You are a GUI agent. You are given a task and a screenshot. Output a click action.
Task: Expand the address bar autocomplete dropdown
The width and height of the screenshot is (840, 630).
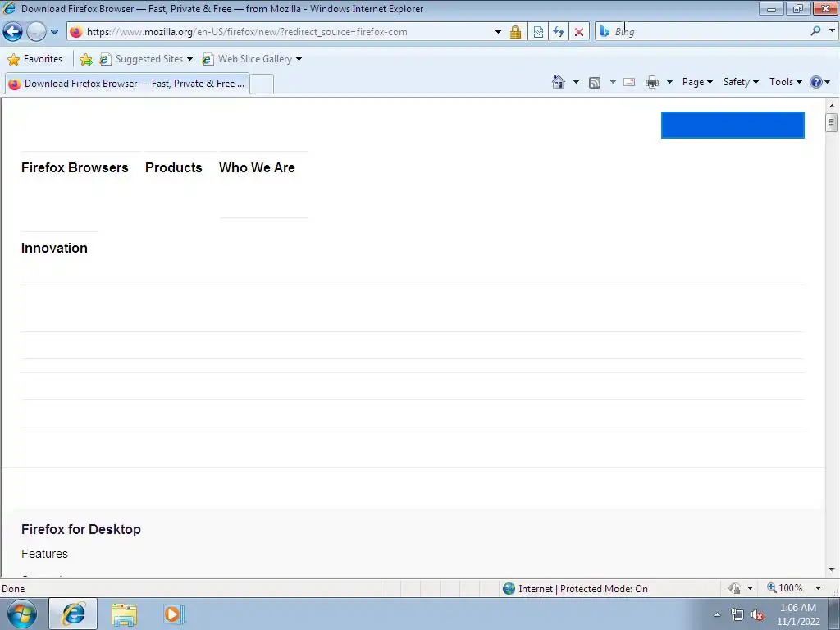498,32
